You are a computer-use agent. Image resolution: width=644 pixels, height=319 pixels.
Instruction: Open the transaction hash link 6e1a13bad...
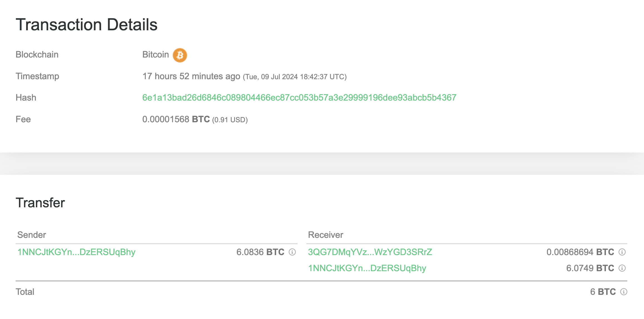pos(299,98)
